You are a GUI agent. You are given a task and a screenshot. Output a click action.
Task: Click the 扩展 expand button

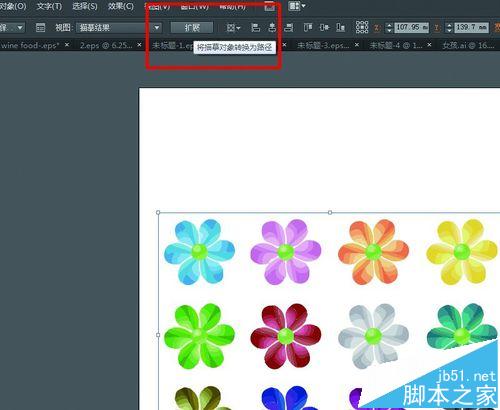click(x=192, y=27)
